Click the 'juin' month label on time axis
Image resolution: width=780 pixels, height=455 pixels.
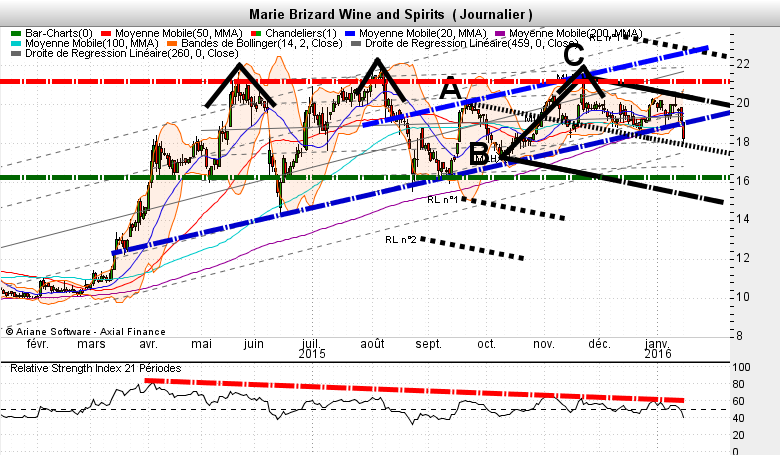tap(253, 344)
